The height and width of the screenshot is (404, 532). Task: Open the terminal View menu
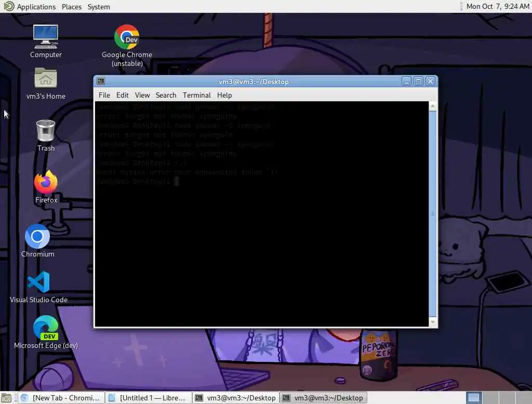[142, 96]
